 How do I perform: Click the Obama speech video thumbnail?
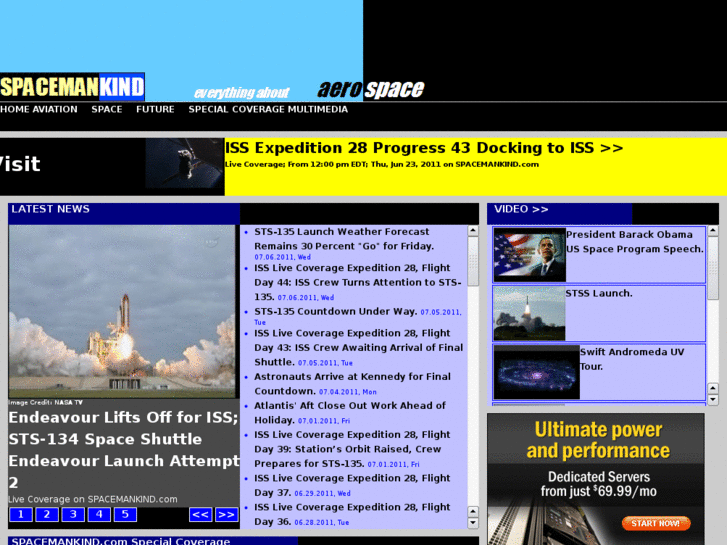pos(529,255)
